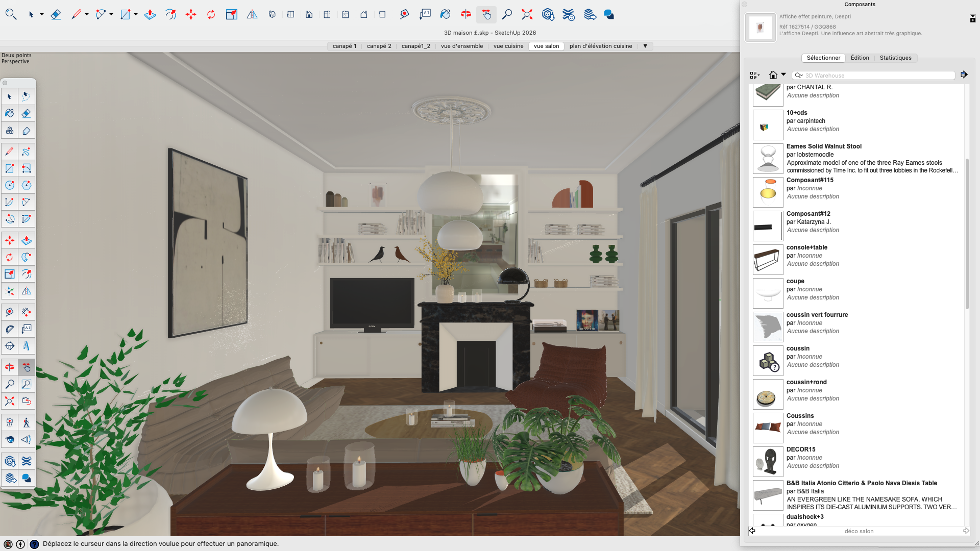Select the Eames Solid Walnut Stool thumbnail
This screenshot has width=980, height=551.
coord(768,158)
